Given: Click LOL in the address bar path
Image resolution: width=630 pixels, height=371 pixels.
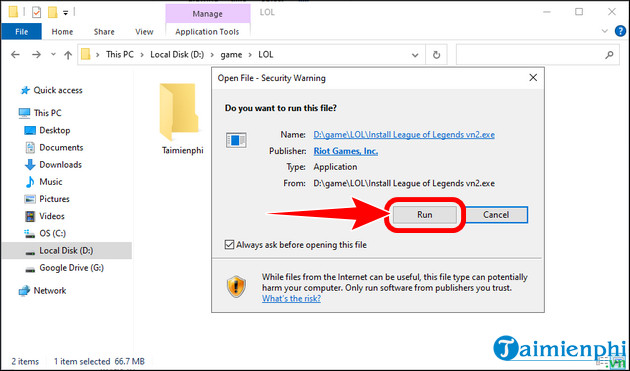Looking at the screenshot, I should click(x=266, y=55).
